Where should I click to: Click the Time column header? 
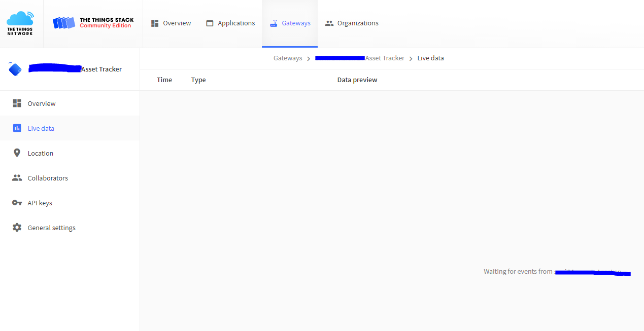coord(164,80)
